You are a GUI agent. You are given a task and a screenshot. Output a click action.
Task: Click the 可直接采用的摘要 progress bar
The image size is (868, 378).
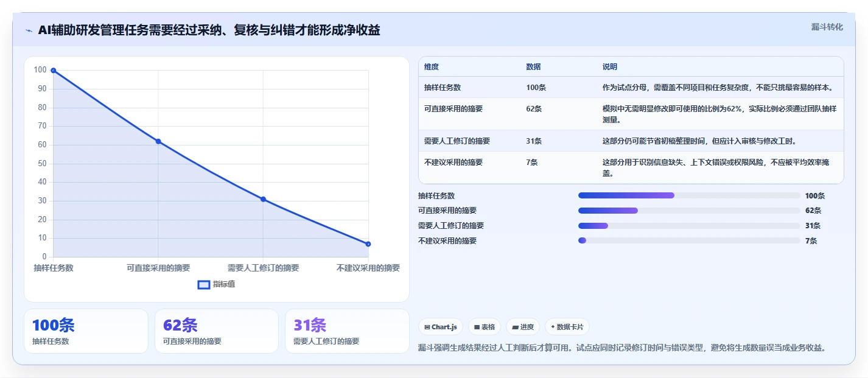click(x=689, y=211)
